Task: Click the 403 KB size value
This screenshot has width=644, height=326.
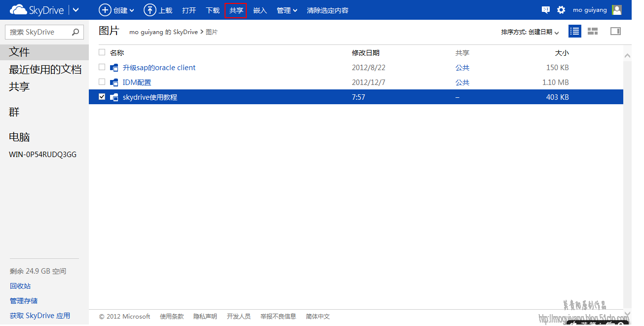Action: 558,97
